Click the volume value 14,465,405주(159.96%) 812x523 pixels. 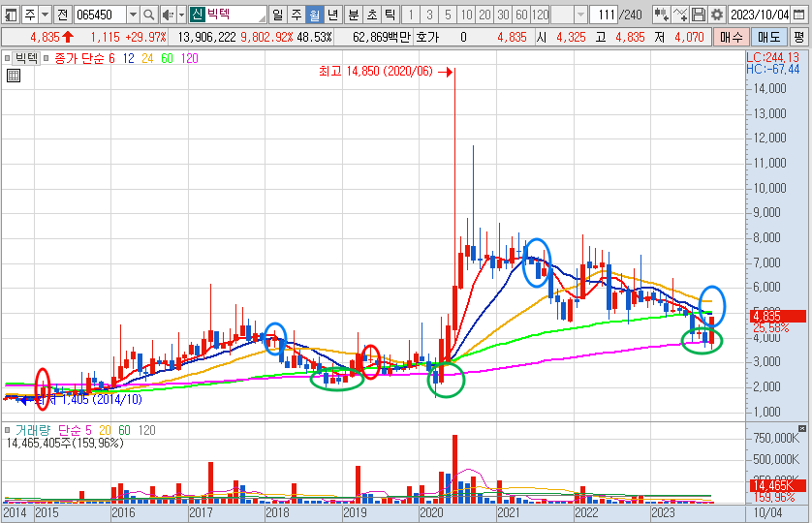tap(65, 444)
